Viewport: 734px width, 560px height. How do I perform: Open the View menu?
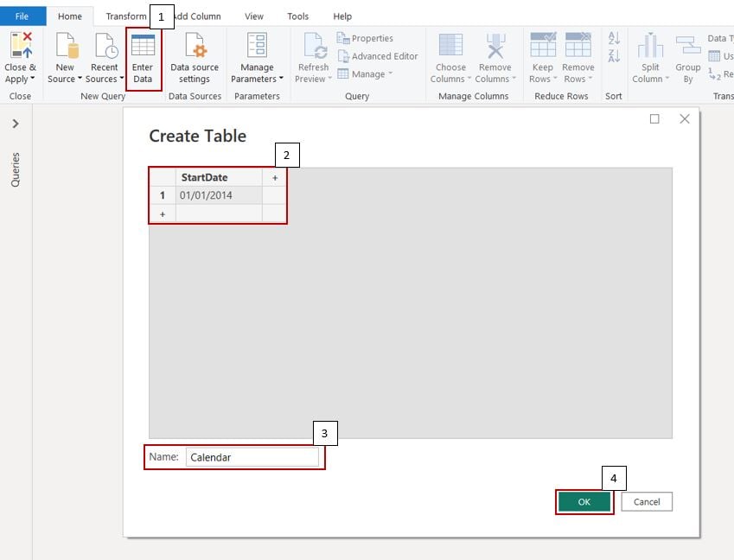(253, 16)
